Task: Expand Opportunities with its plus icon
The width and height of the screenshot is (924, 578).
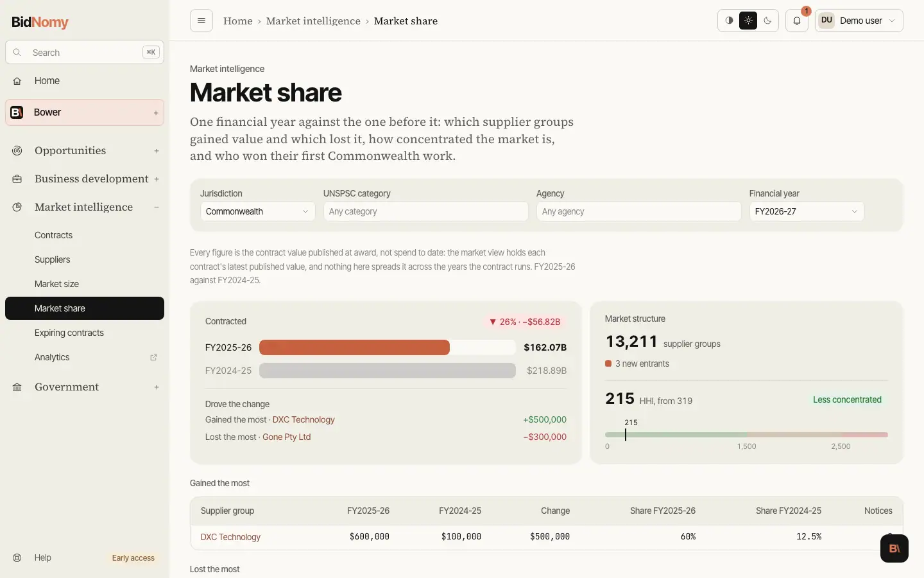Action: pos(157,151)
